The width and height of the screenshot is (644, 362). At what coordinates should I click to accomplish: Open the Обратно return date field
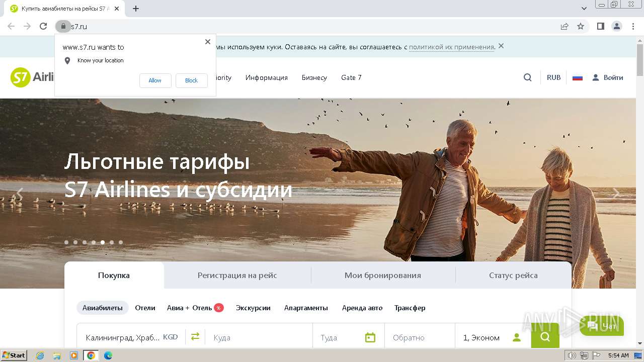click(x=420, y=337)
